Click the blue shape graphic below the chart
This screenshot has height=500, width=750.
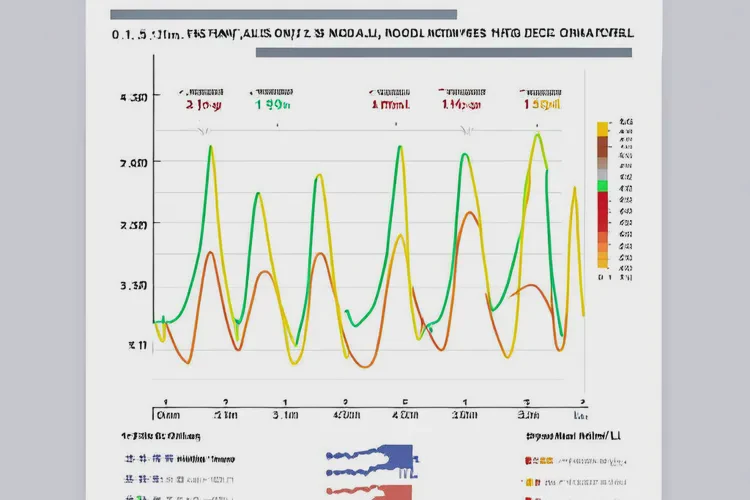tap(372, 460)
